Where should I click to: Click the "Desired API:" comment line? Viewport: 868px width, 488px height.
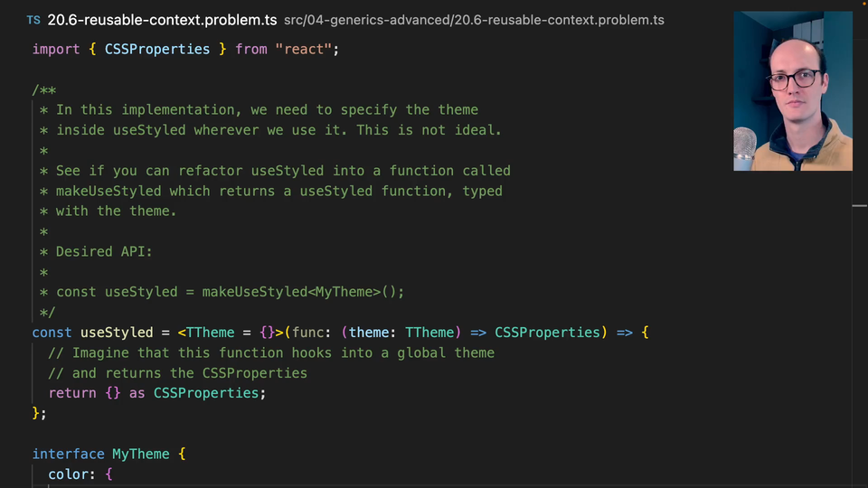[x=104, y=251]
